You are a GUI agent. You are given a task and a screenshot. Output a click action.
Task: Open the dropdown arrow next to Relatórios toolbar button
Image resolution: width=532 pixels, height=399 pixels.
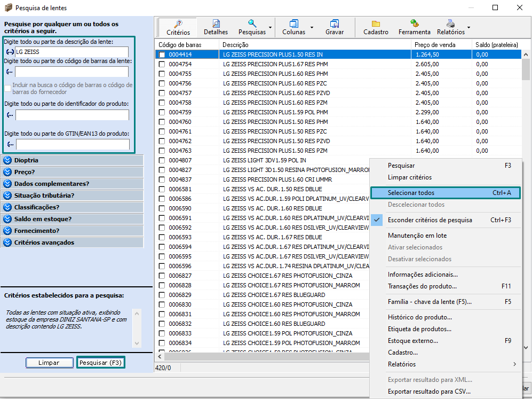point(469,27)
